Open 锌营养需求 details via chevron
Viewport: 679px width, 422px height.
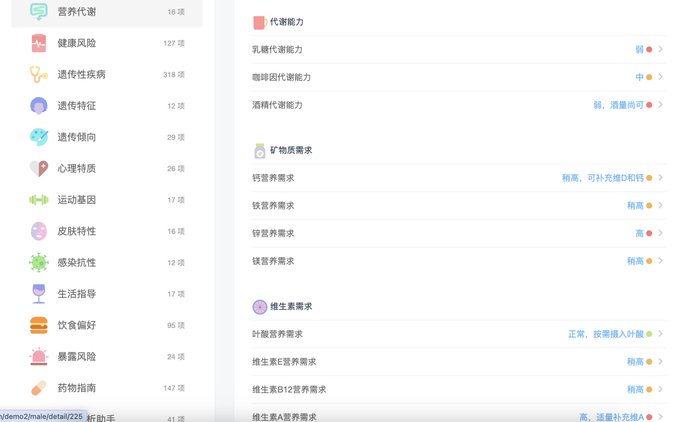point(661,233)
